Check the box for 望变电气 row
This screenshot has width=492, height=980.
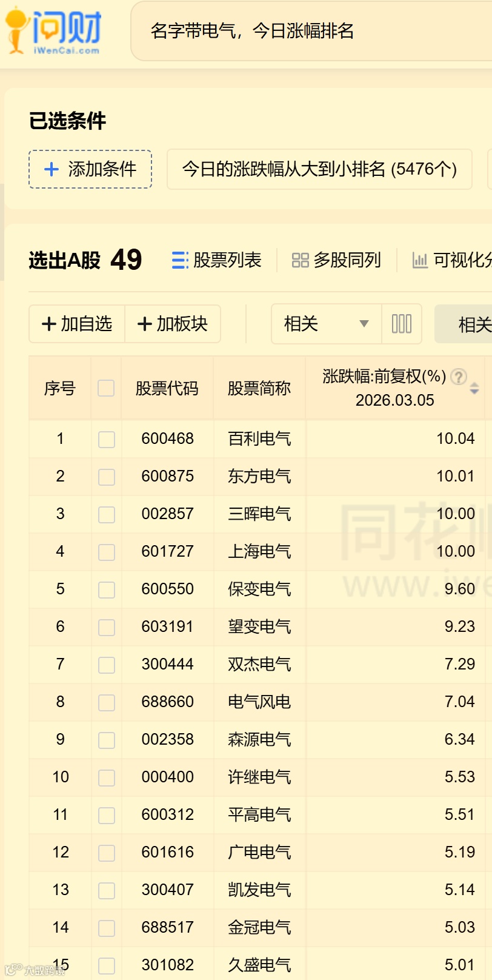pos(107,627)
